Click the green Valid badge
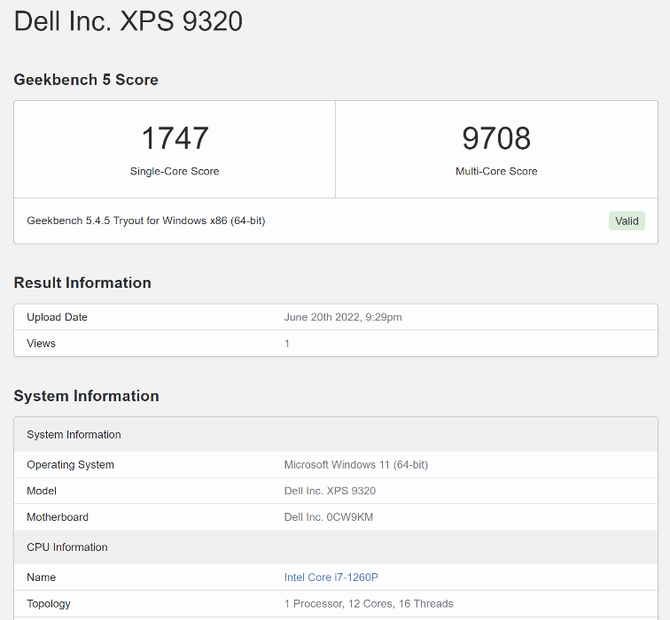The height and width of the screenshot is (620, 670). point(627,221)
